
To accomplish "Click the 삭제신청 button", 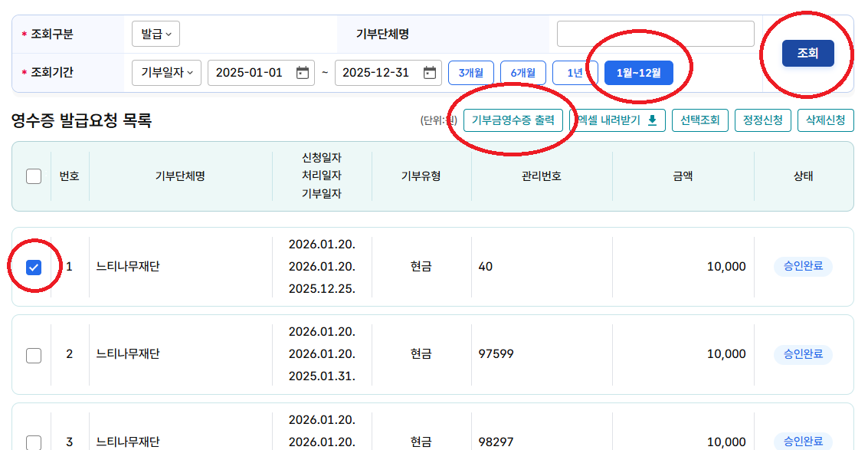I will [x=825, y=120].
